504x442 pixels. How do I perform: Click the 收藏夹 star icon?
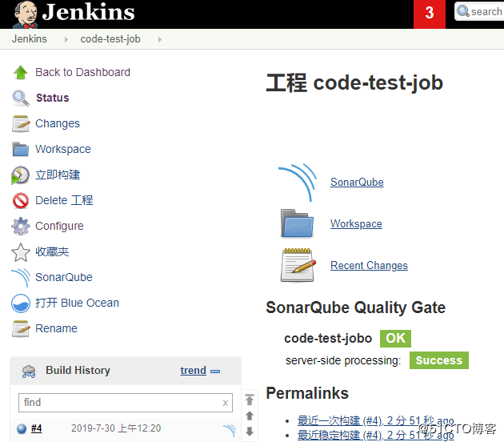pos(21,252)
